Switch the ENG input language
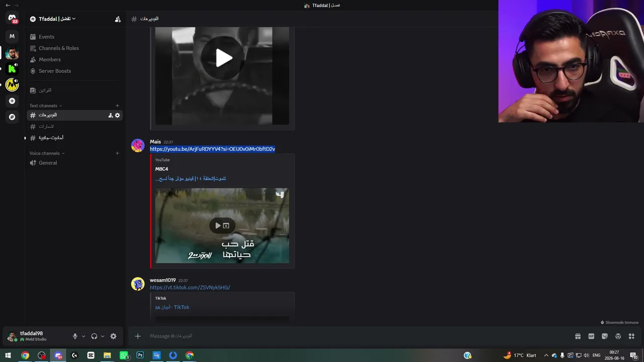The width and height of the screenshot is (644, 362). click(x=596, y=355)
